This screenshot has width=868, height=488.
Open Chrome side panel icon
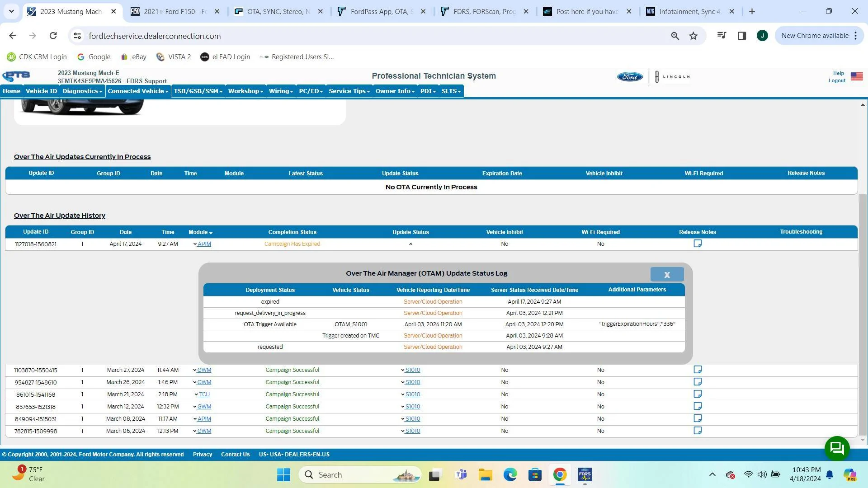(742, 36)
